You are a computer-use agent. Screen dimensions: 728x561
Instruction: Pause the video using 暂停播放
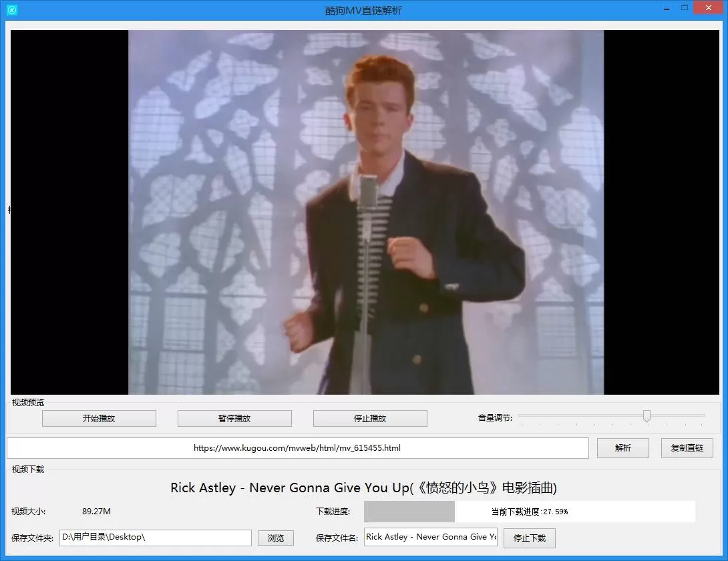234,419
